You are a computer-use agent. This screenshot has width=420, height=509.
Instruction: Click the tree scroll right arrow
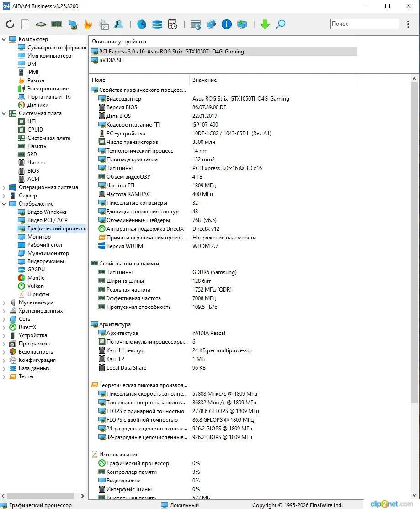point(82,496)
